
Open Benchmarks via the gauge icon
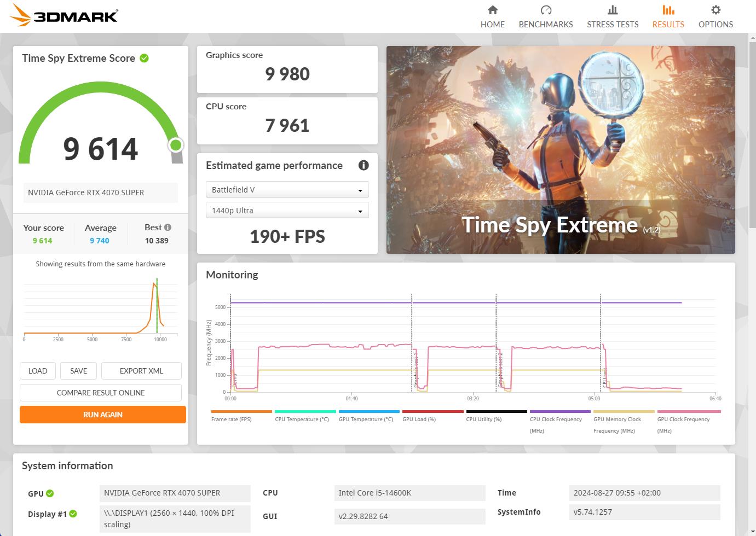546,10
